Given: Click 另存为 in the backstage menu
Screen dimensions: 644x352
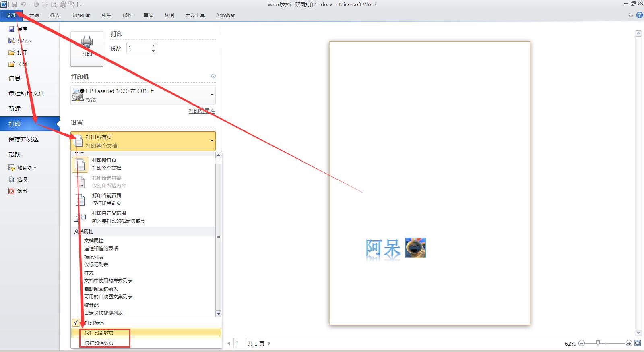Looking at the screenshot, I should click(x=20, y=41).
